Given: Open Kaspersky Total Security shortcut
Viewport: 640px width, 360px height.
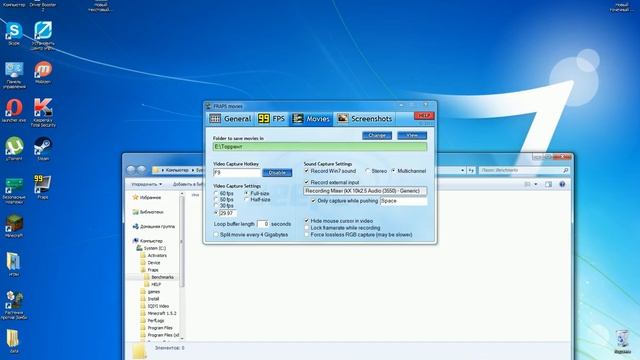Looking at the screenshot, I should pos(43,112).
